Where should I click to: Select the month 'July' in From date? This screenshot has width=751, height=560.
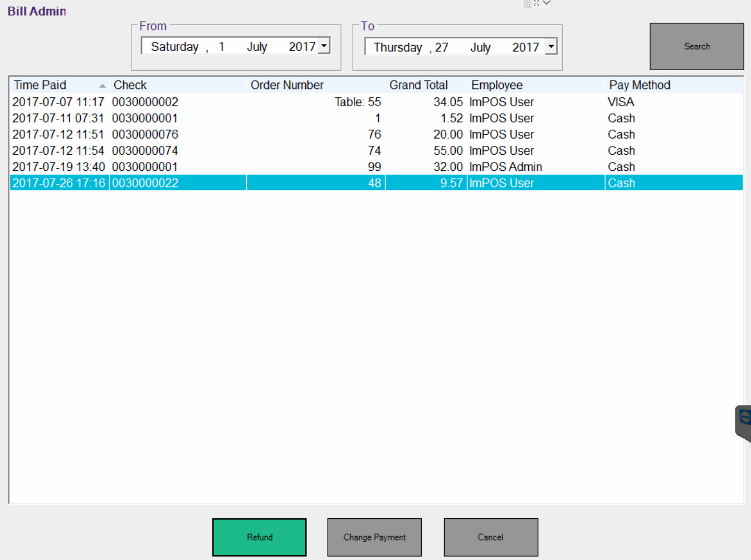(x=257, y=47)
